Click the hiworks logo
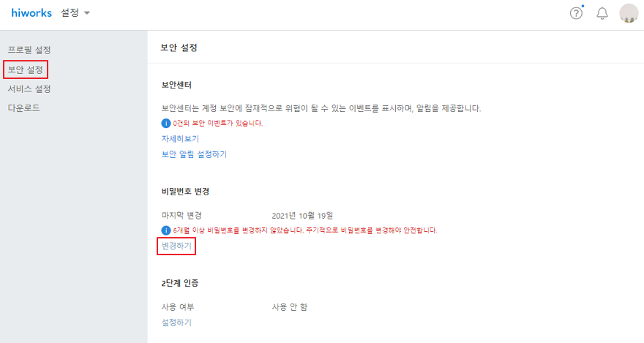644x343 pixels. 31,12
